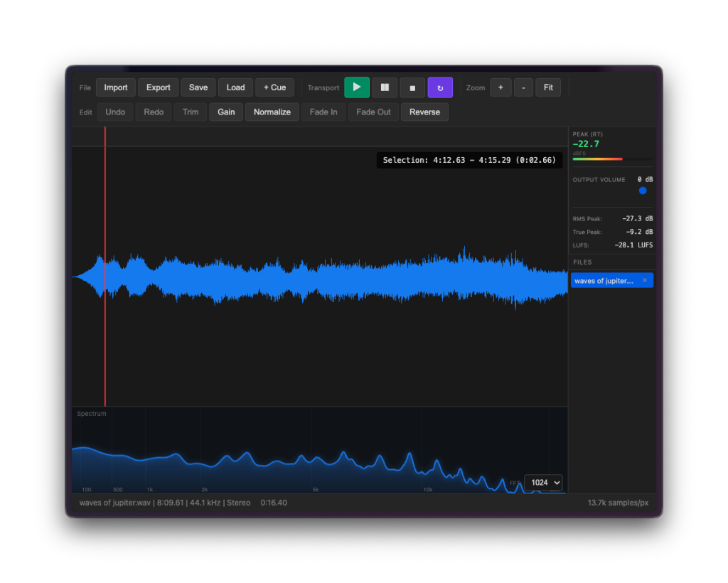728x583 pixels.
Task: Export the current audio
Action: tap(158, 87)
